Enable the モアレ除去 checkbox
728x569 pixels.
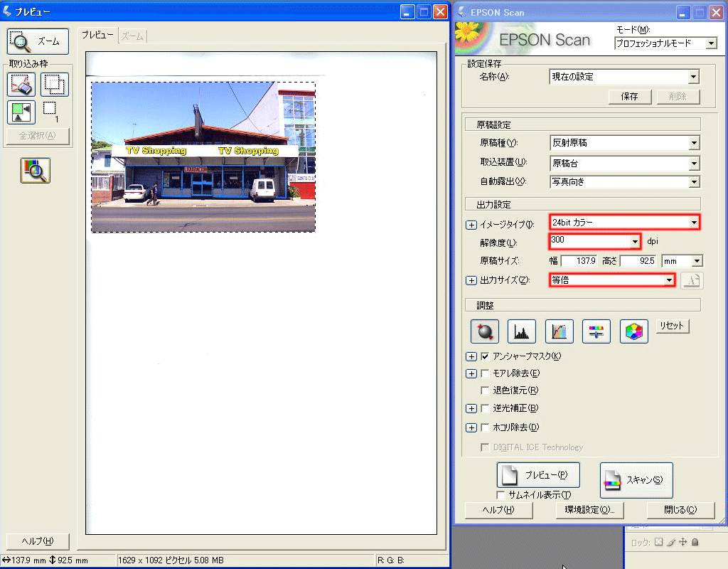[485, 373]
